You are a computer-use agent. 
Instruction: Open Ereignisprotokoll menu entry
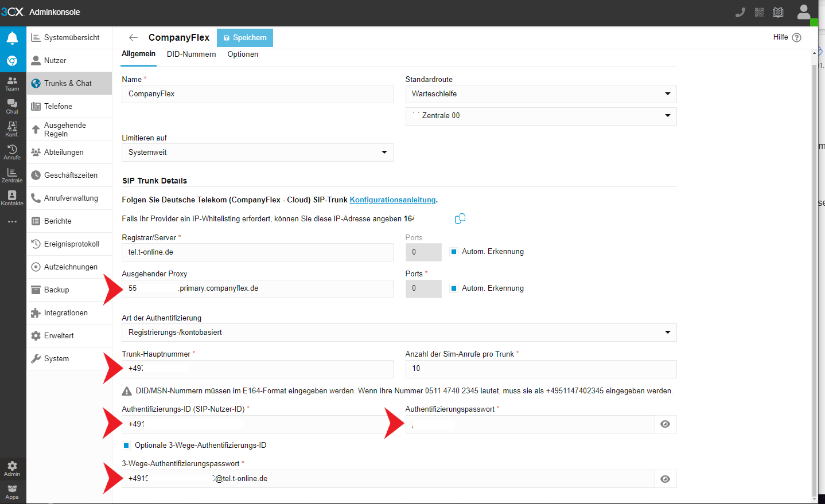(69, 244)
